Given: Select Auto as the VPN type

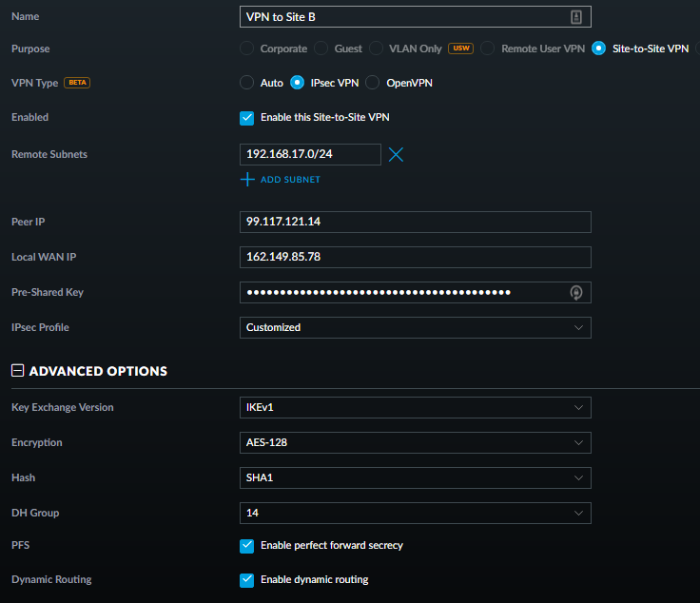Looking at the screenshot, I should (x=246, y=83).
